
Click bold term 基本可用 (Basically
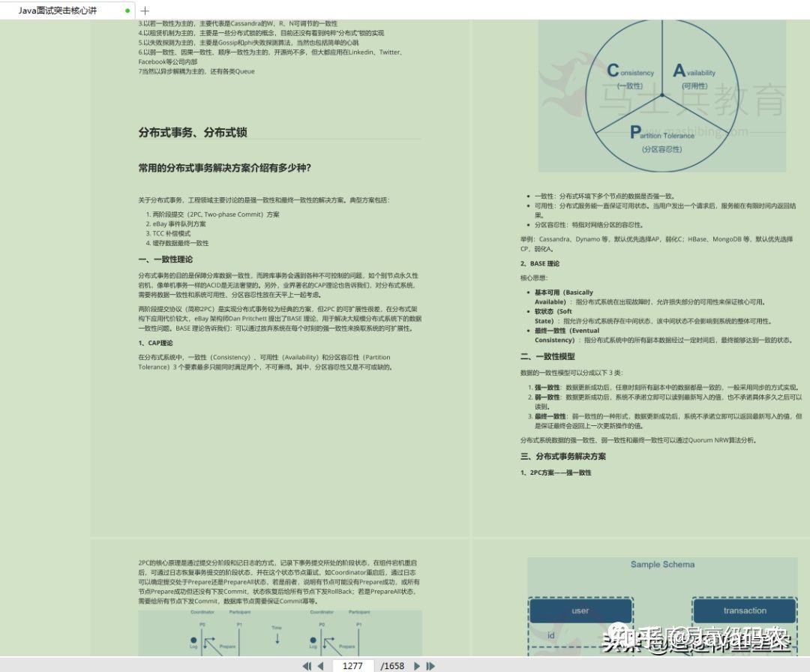click(x=563, y=292)
